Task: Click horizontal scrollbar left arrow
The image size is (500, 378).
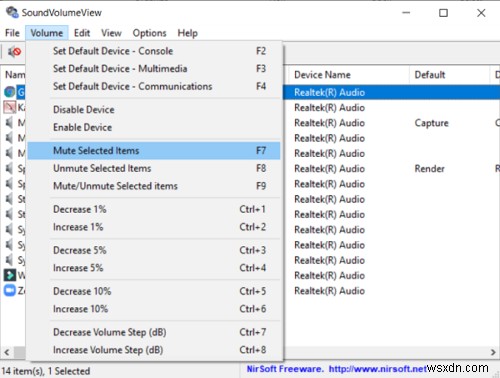Action: point(7,352)
